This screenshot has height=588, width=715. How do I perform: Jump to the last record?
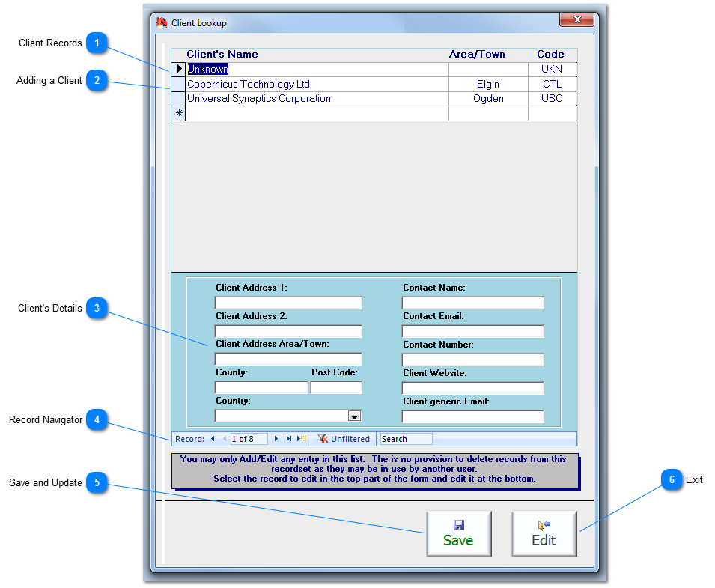tap(289, 439)
